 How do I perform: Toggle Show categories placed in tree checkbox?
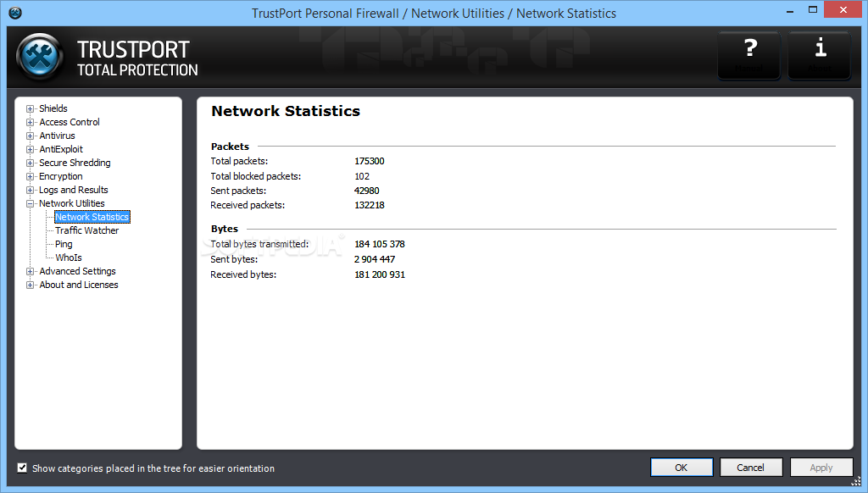22,468
